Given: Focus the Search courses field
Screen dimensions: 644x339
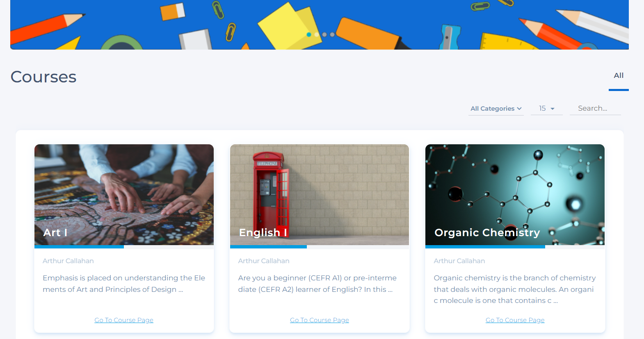Looking at the screenshot, I should pyautogui.click(x=595, y=108).
